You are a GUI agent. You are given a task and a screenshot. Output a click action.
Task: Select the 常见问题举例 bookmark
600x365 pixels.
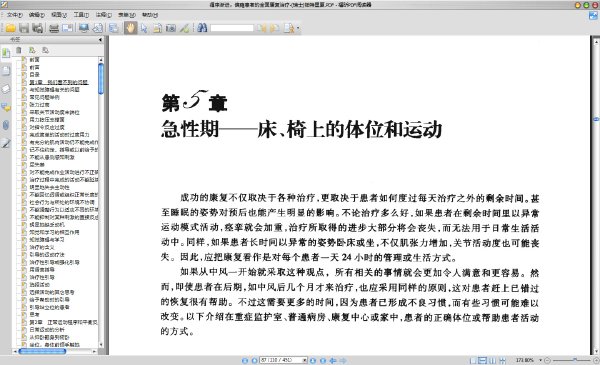tap(44, 97)
